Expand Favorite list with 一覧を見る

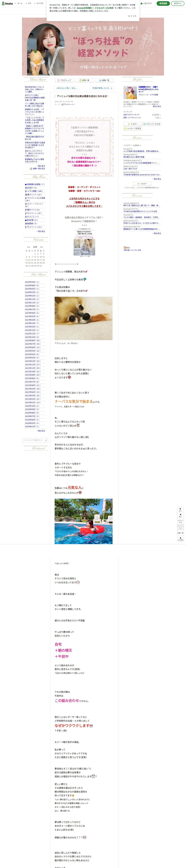156,233
